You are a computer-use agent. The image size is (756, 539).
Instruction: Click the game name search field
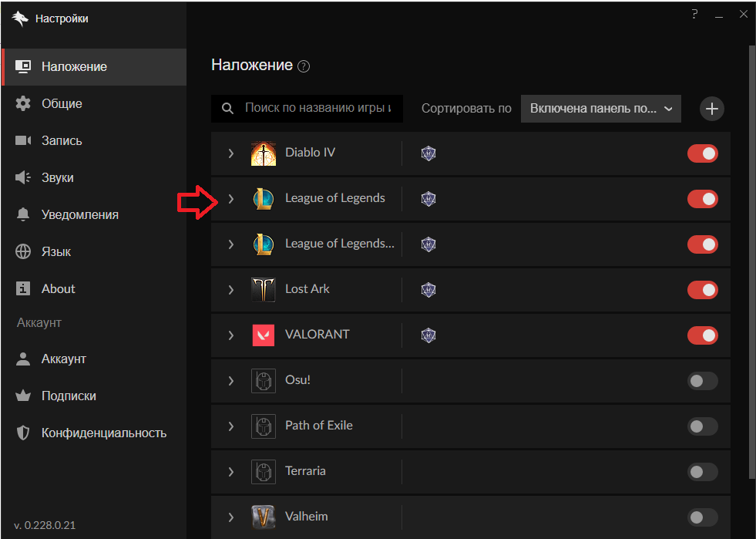pos(307,109)
